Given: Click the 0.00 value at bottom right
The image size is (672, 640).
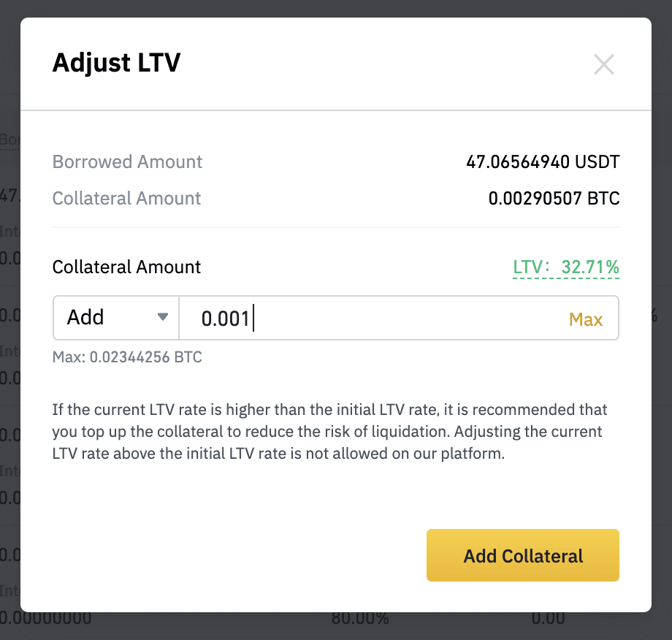Looking at the screenshot, I should click(x=548, y=619).
